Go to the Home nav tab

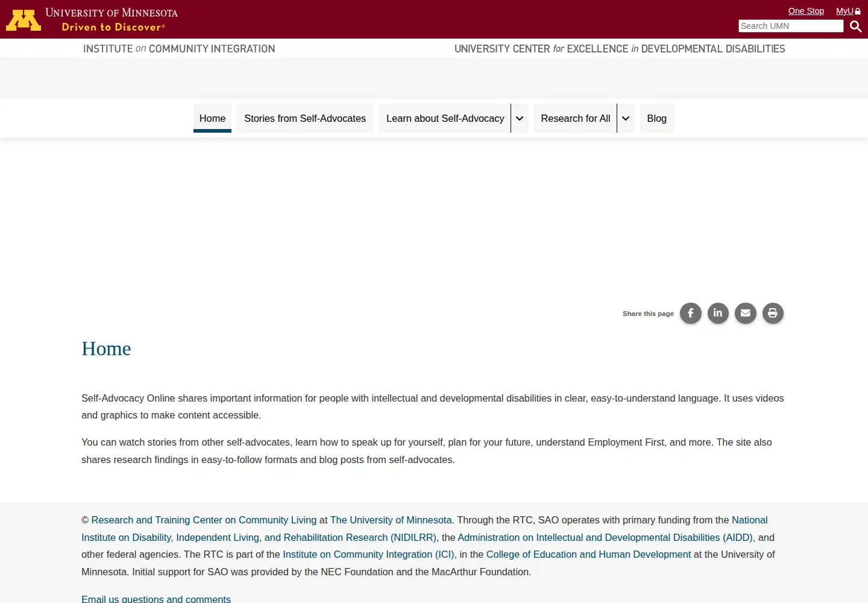pyautogui.click(x=212, y=118)
